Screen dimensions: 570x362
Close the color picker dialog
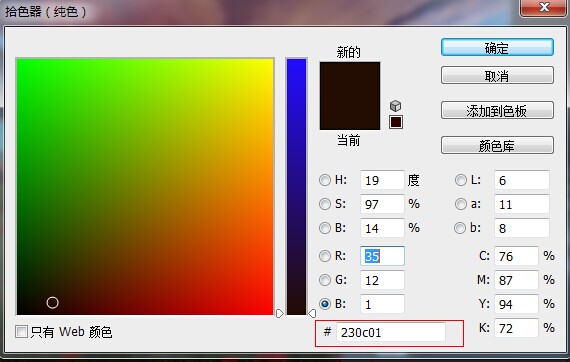(543, 7)
